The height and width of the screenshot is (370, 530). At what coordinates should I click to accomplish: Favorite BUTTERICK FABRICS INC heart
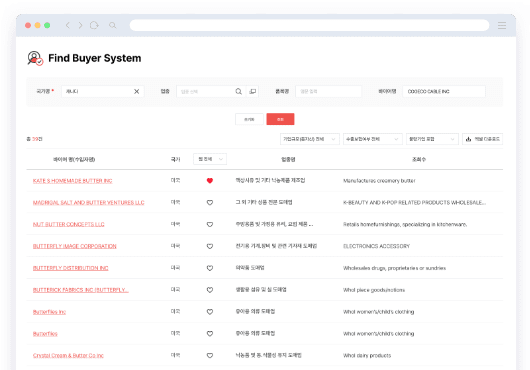point(210,290)
